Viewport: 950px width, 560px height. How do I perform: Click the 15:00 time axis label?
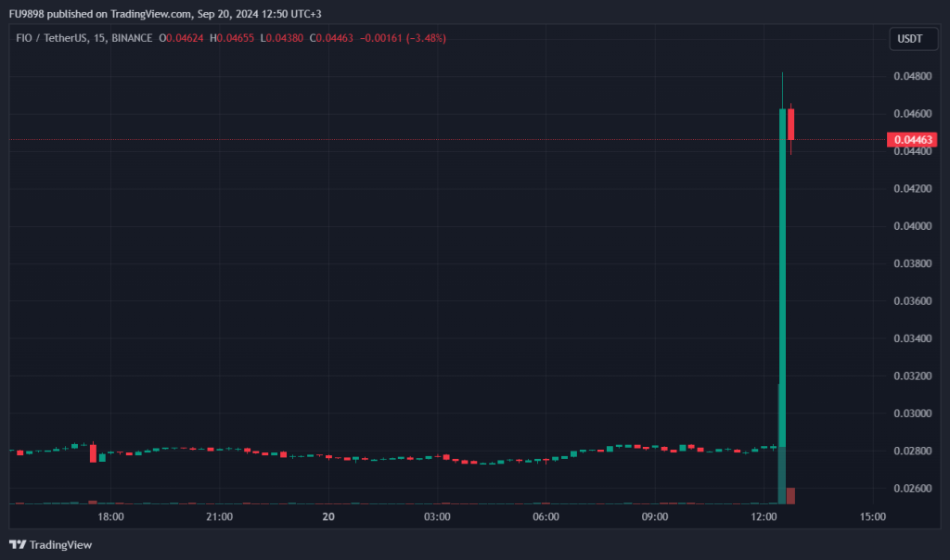pos(872,516)
